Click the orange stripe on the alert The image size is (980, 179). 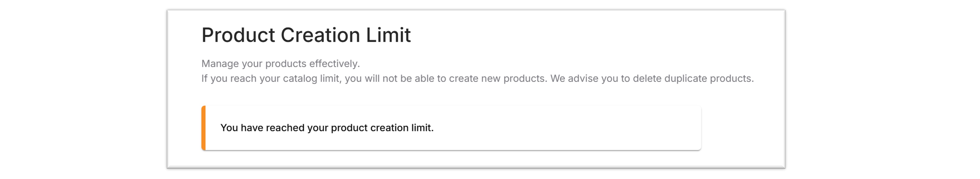coord(203,128)
